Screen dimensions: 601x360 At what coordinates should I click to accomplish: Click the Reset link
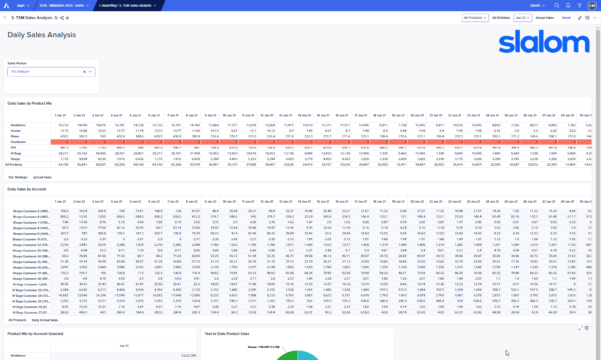566,18
